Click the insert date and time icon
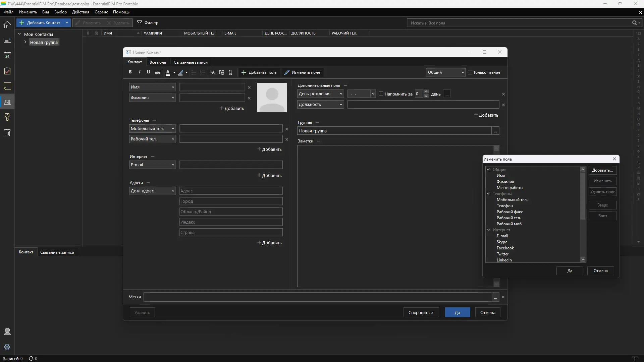This screenshot has height=362, width=644. (x=221, y=72)
